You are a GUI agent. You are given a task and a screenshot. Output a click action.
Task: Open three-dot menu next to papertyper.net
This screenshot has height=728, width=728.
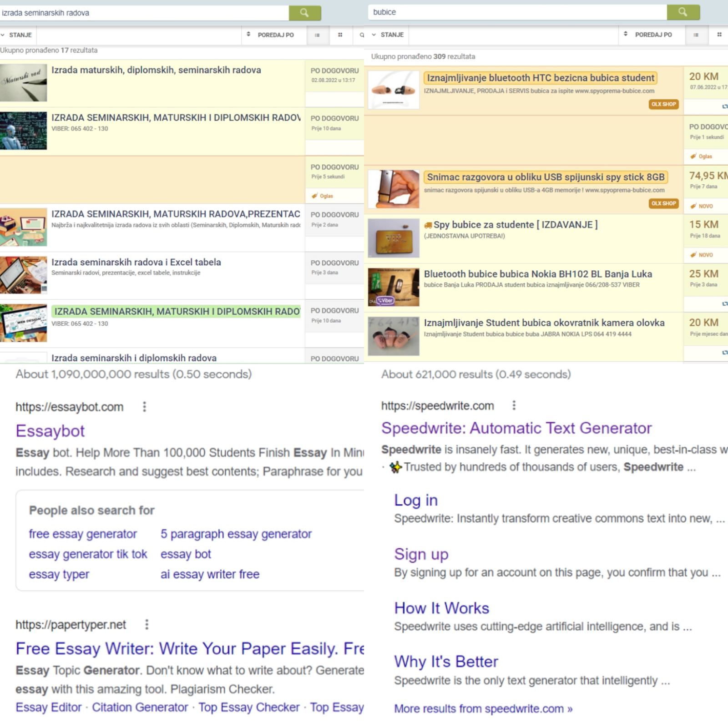(147, 625)
